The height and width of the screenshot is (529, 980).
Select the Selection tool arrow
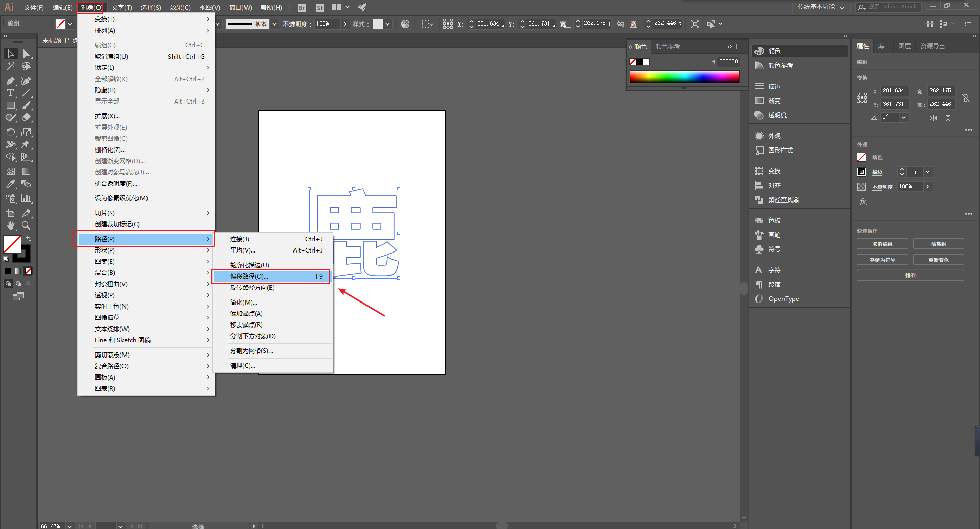coord(11,54)
